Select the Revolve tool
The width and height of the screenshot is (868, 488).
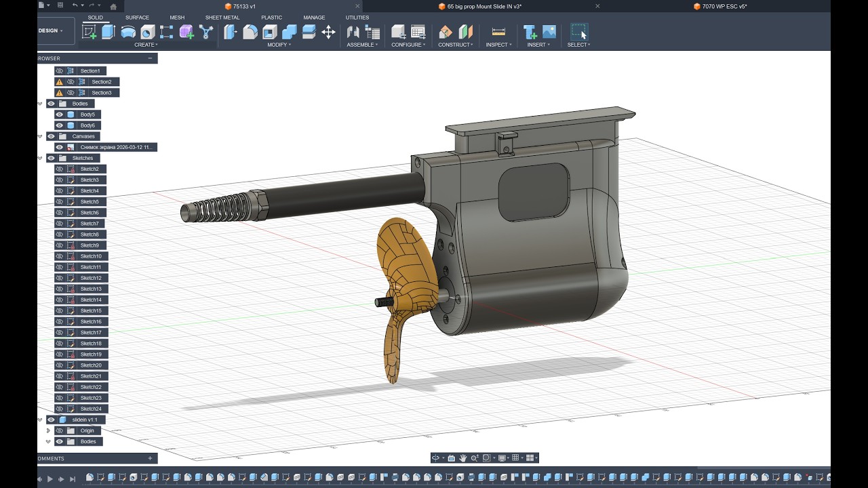(128, 32)
